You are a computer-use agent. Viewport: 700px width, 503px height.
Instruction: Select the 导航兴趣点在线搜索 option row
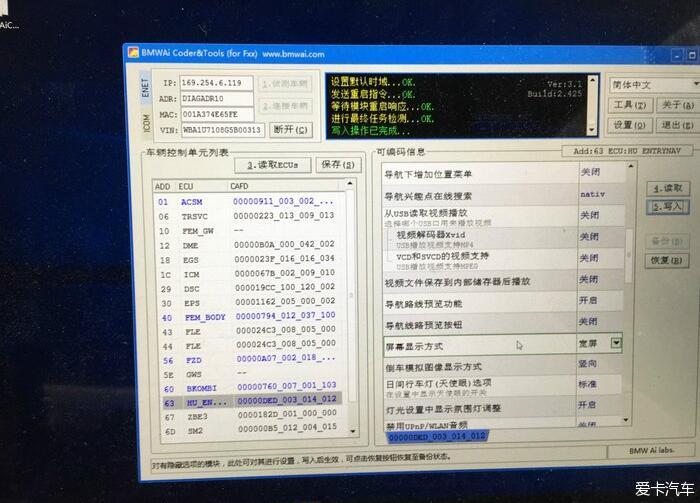(x=504, y=195)
